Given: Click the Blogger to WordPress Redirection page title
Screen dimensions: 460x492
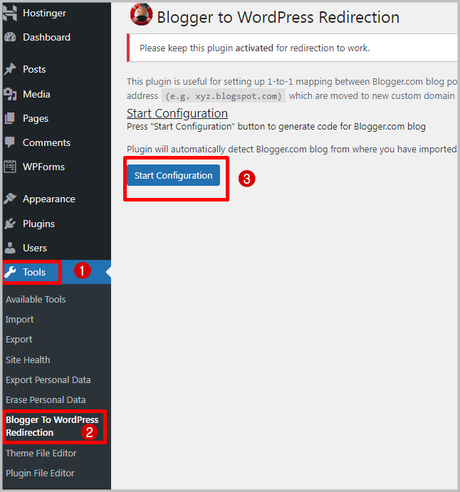Looking at the screenshot, I should pyautogui.click(x=278, y=17).
